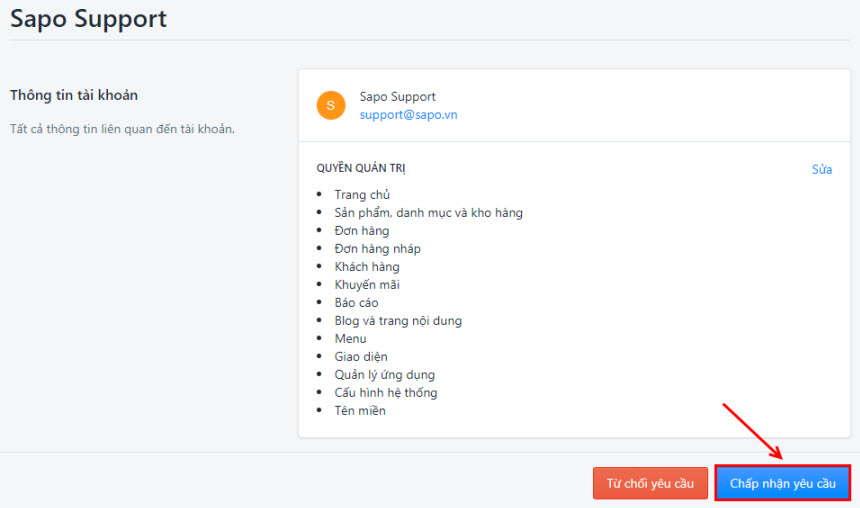Open the support@sapo.vn email link
This screenshot has height=508, width=860.
coord(408,115)
